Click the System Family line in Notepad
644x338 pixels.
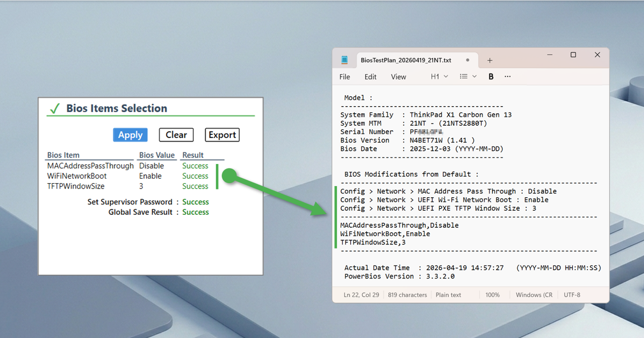click(426, 115)
